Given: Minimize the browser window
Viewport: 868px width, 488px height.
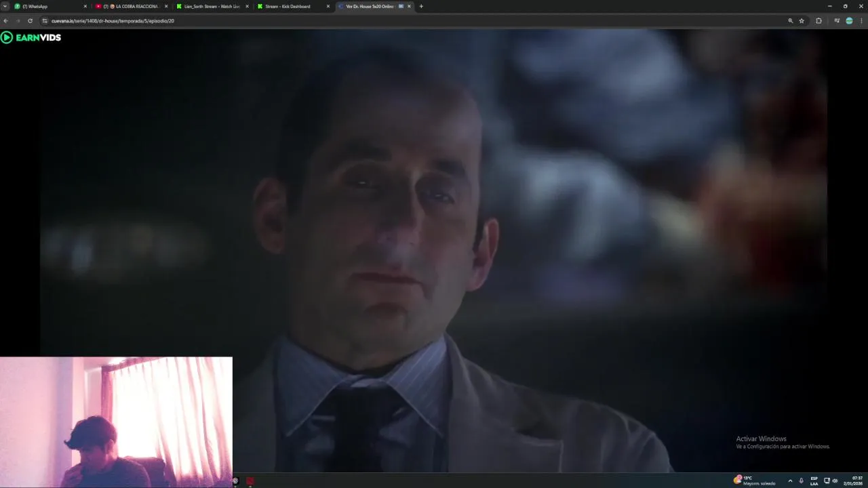Looking at the screenshot, I should 829,6.
